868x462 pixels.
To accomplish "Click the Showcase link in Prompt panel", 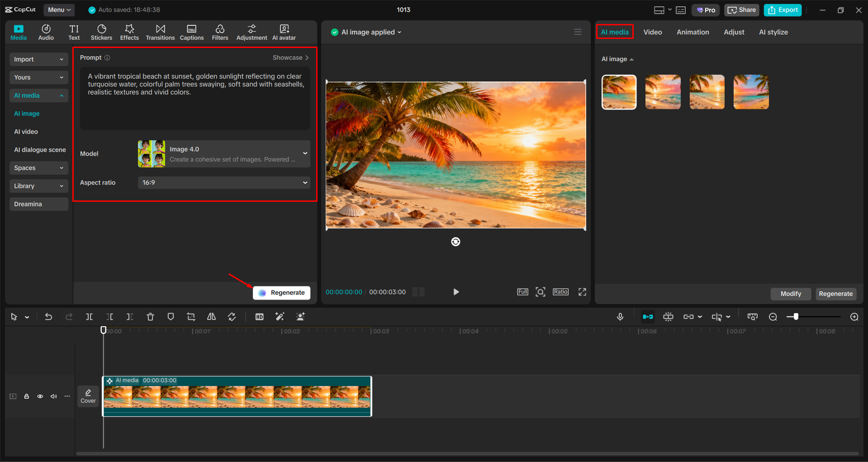I will tap(290, 57).
